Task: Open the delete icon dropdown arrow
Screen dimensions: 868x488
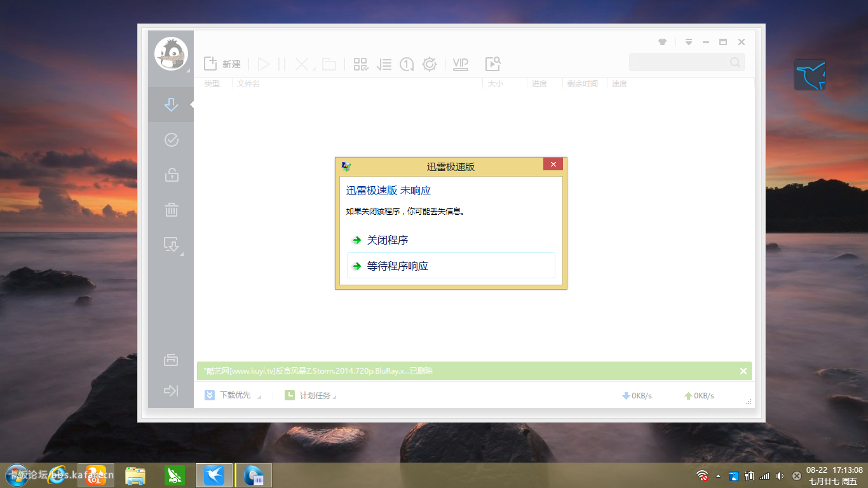Action: point(314,68)
